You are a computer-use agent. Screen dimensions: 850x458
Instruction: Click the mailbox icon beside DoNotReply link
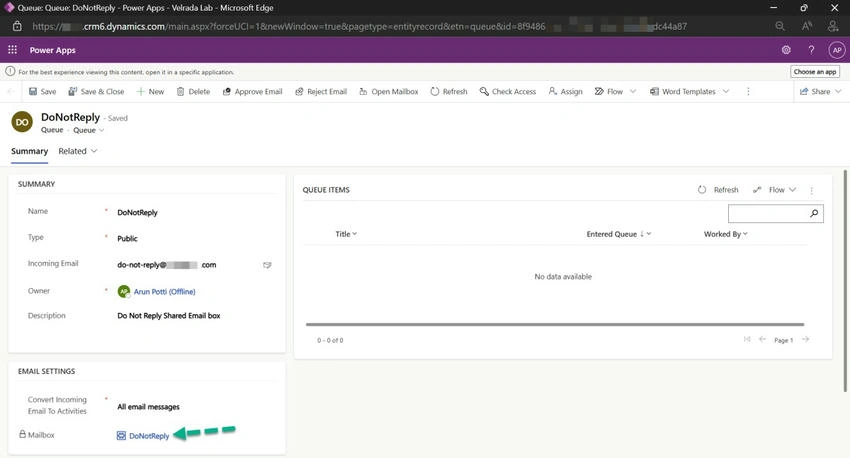121,436
